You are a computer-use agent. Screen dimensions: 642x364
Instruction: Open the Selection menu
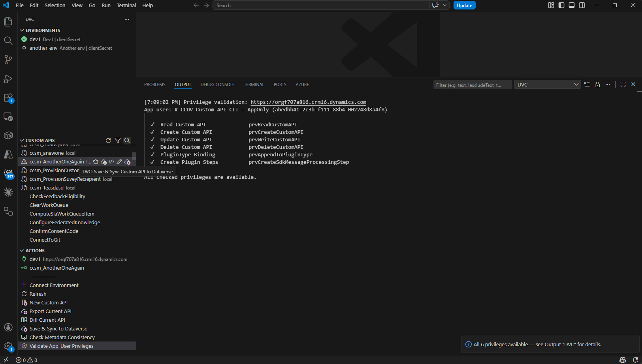55,6
